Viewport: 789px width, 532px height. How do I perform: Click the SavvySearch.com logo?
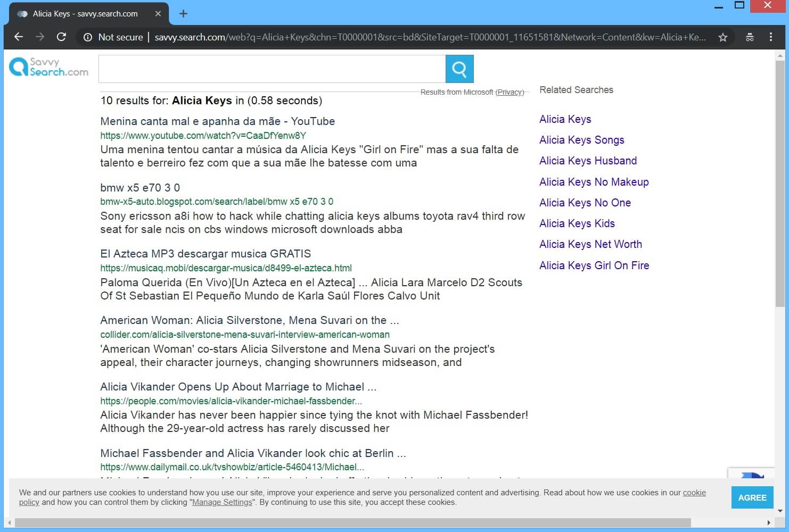click(x=49, y=67)
